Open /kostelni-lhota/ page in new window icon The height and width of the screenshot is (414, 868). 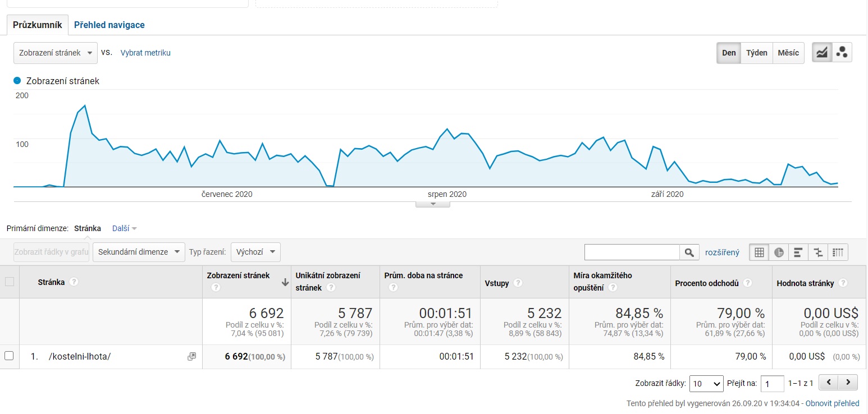coord(191,356)
